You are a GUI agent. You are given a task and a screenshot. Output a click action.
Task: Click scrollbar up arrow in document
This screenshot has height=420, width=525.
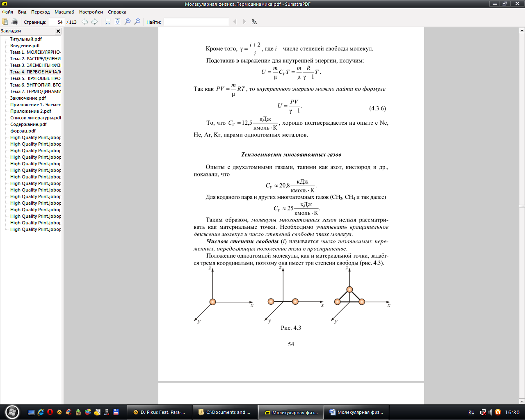(522, 30)
